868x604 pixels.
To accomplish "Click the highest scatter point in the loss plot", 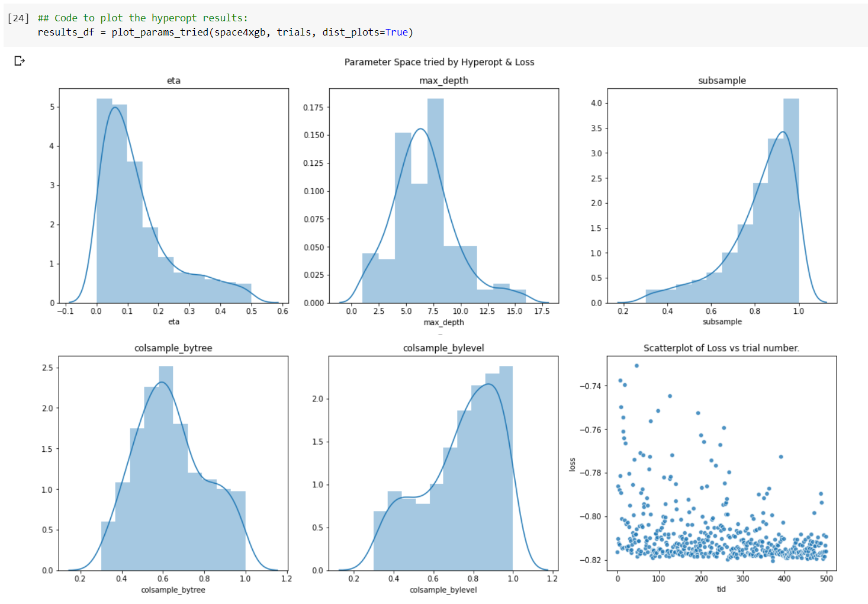I will coord(636,366).
